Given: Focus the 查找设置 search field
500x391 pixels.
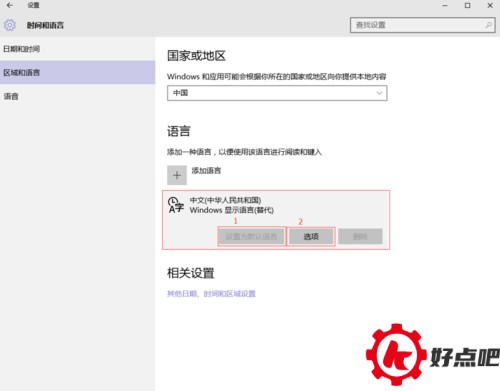Looking at the screenshot, I should tap(423, 25).
